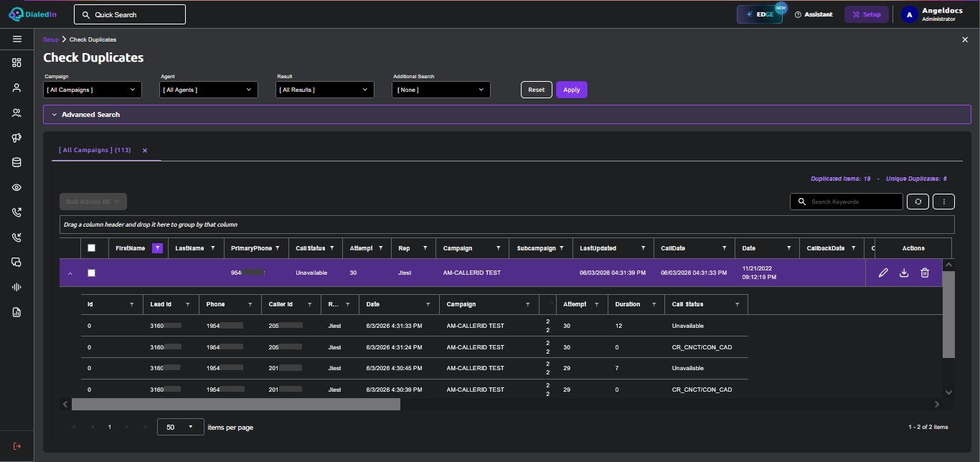Image resolution: width=980 pixels, height=462 pixels.
Task: Open the dashboard grid icon in sidebar
Action: [x=17, y=63]
